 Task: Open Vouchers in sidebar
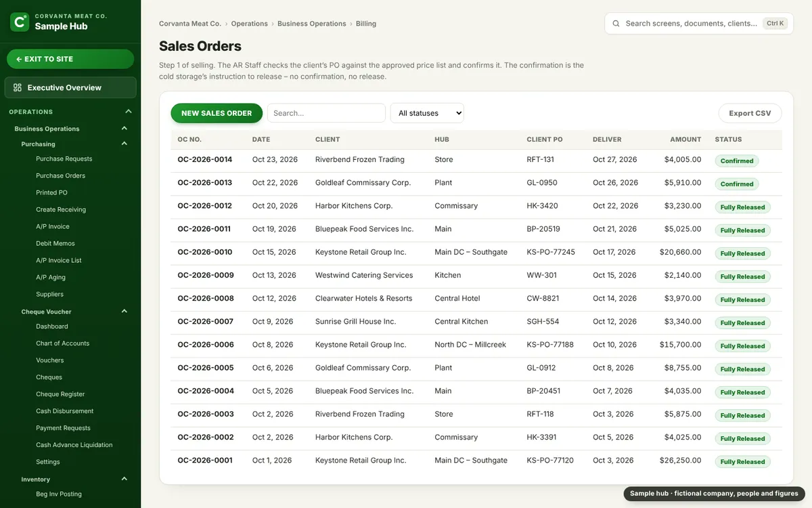pyautogui.click(x=50, y=360)
